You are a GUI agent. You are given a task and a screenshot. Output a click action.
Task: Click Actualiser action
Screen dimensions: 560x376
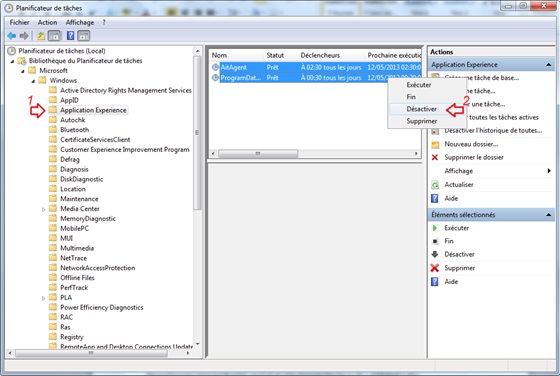pyautogui.click(x=459, y=185)
